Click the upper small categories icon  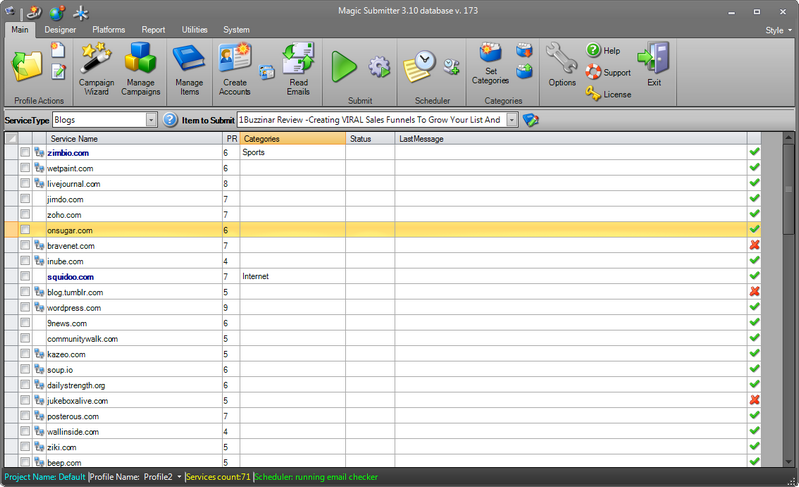524,50
